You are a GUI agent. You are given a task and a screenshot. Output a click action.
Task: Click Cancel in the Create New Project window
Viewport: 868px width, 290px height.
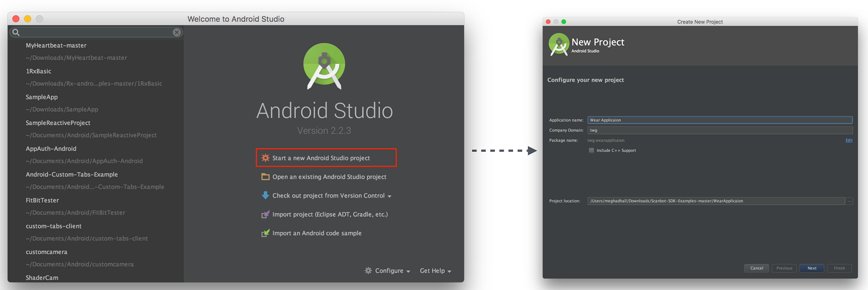coord(756,268)
